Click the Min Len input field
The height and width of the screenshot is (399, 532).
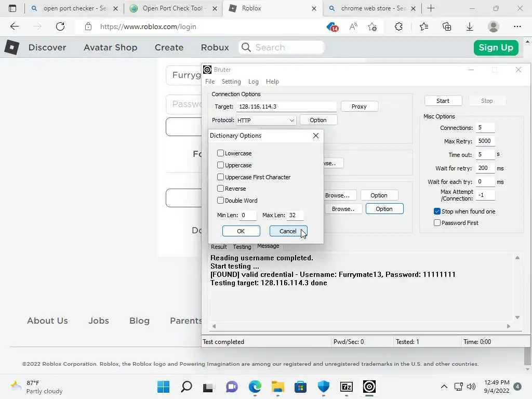point(248,215)
